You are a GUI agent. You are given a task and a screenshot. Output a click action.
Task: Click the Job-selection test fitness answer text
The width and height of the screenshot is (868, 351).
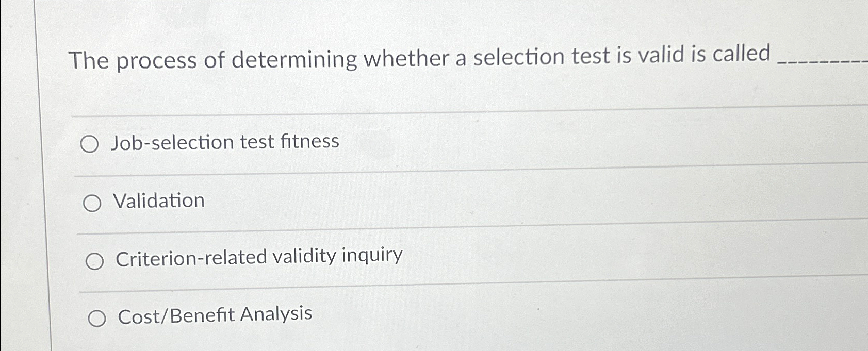click(x=225, y=141)
